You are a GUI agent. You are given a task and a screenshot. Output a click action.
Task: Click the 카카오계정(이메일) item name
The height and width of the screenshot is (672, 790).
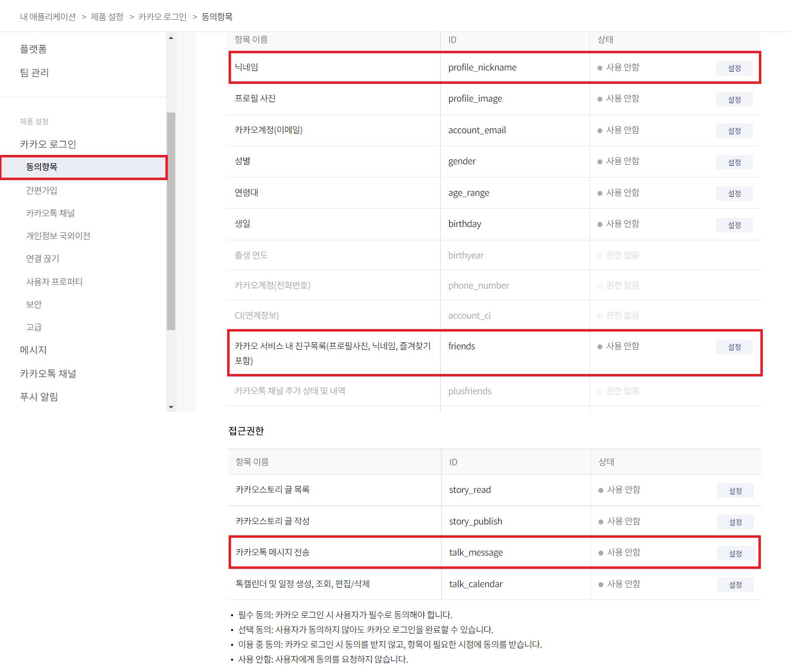coord(268,130)
